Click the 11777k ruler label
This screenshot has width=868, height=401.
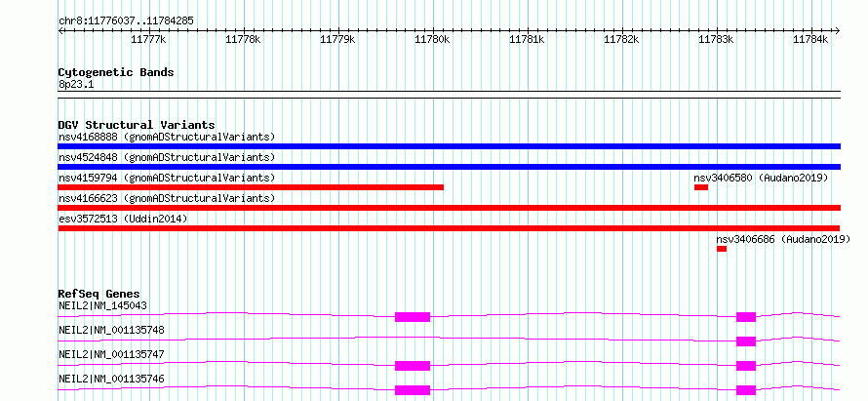148,39
